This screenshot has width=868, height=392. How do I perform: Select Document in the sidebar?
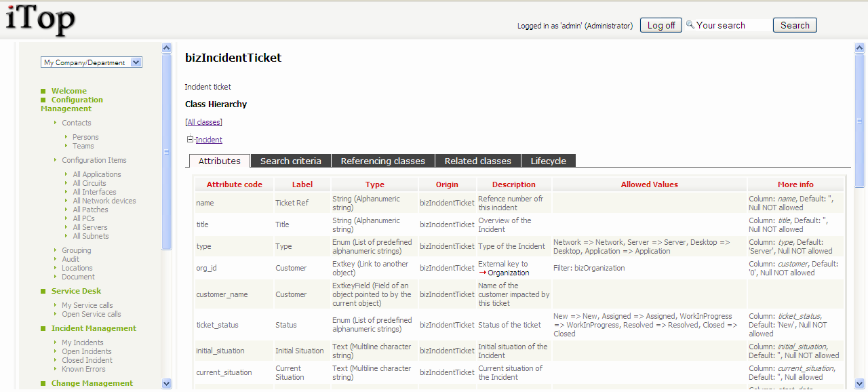[x=79, y=277]
